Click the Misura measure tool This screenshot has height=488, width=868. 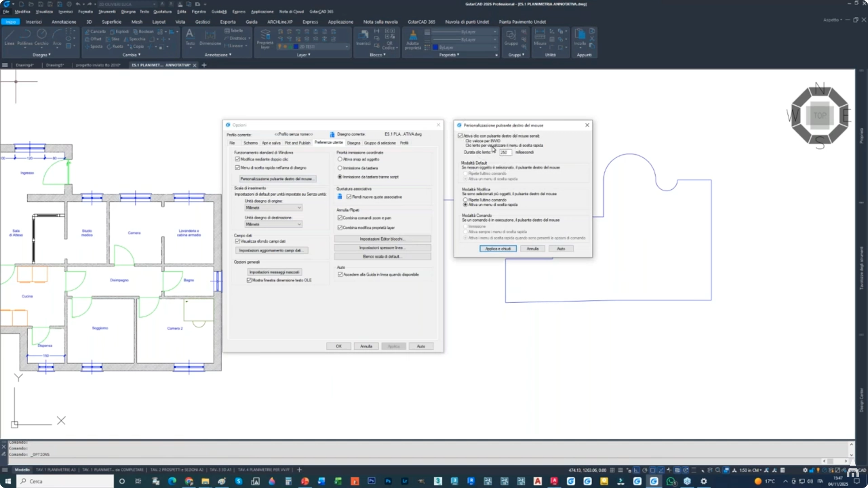pyautogui.click(x=540, y=38)
